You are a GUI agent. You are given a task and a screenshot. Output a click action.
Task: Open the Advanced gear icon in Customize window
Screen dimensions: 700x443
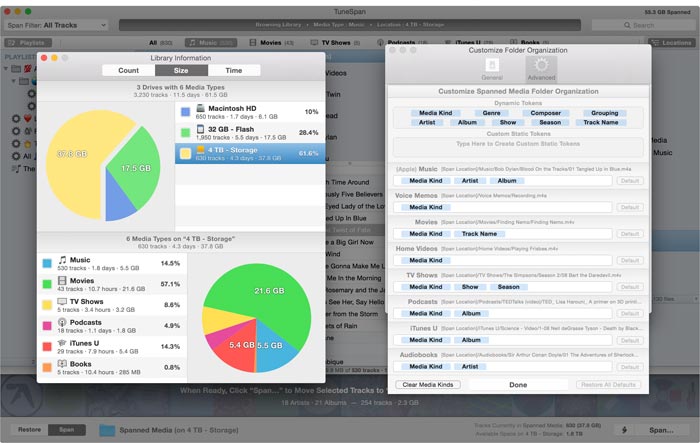point(541,65)
